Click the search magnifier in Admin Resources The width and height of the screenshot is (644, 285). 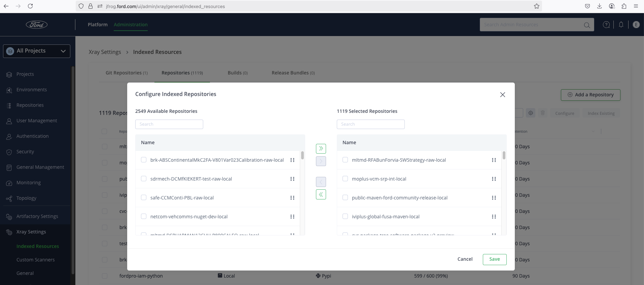click(x=587, y=25)
